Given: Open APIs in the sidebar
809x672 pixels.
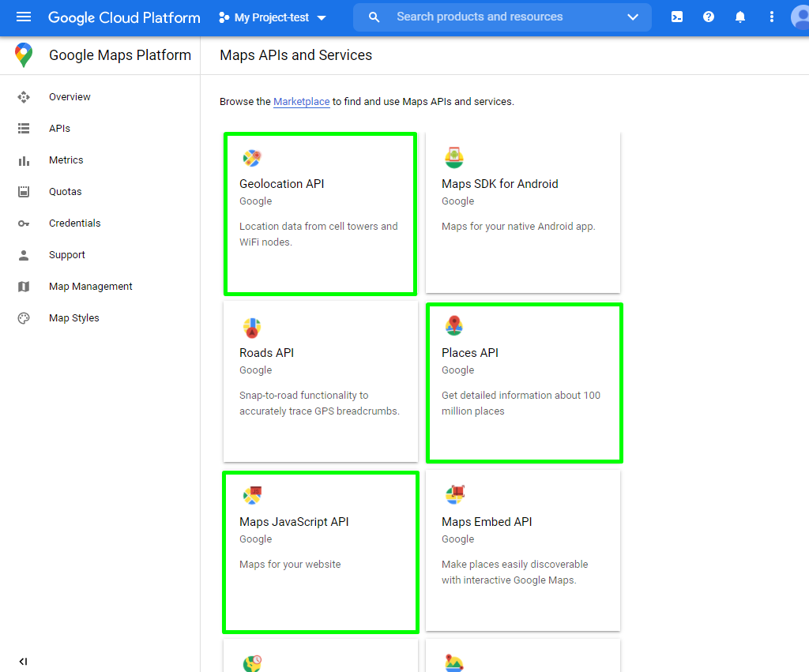Looking at the screenshot, I should pos(59,129).
